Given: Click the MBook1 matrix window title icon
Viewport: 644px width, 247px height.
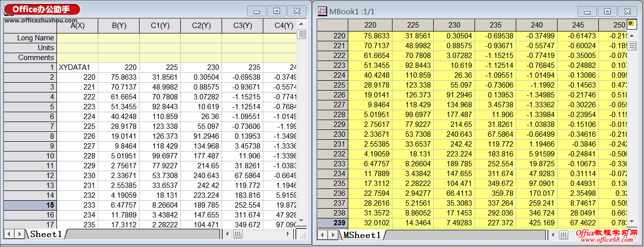Looking at the screenshot, I should (x=323, y=11).
